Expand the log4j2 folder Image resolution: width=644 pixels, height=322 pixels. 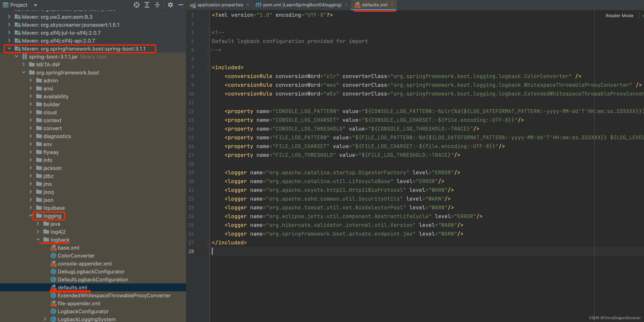point(38,232)
